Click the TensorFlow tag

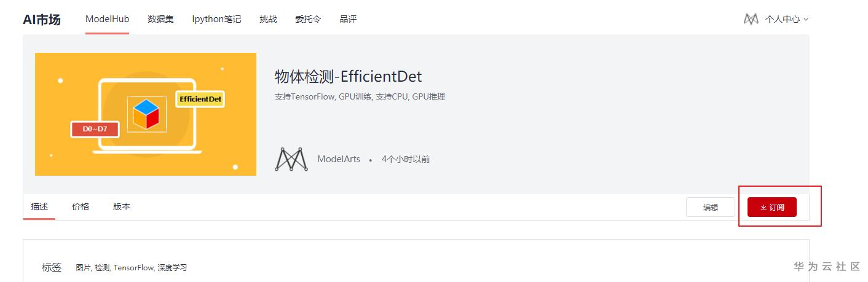tap(134, 268)
